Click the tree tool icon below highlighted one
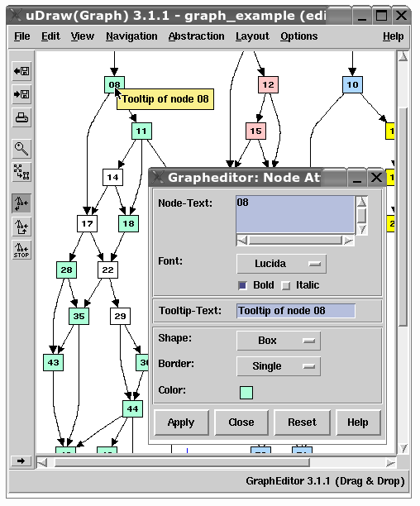Image resolution: width=420 pixels, height=506 pixels. [x=21, y=227]
